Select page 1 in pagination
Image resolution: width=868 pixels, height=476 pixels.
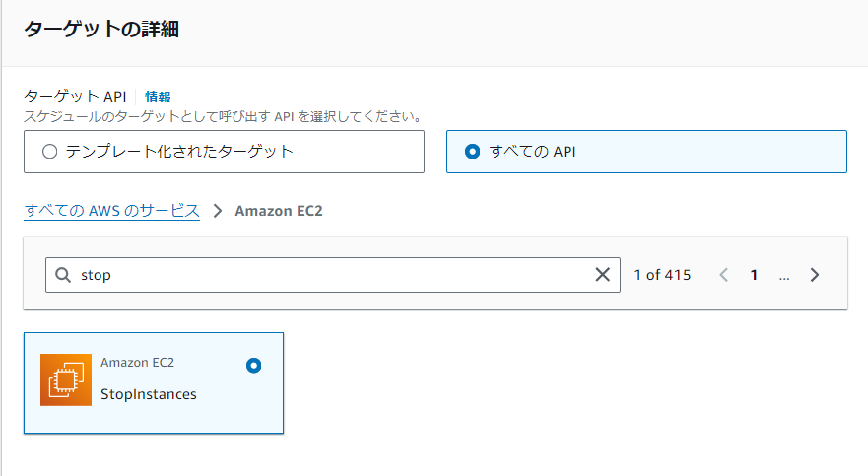coord(754,275)
